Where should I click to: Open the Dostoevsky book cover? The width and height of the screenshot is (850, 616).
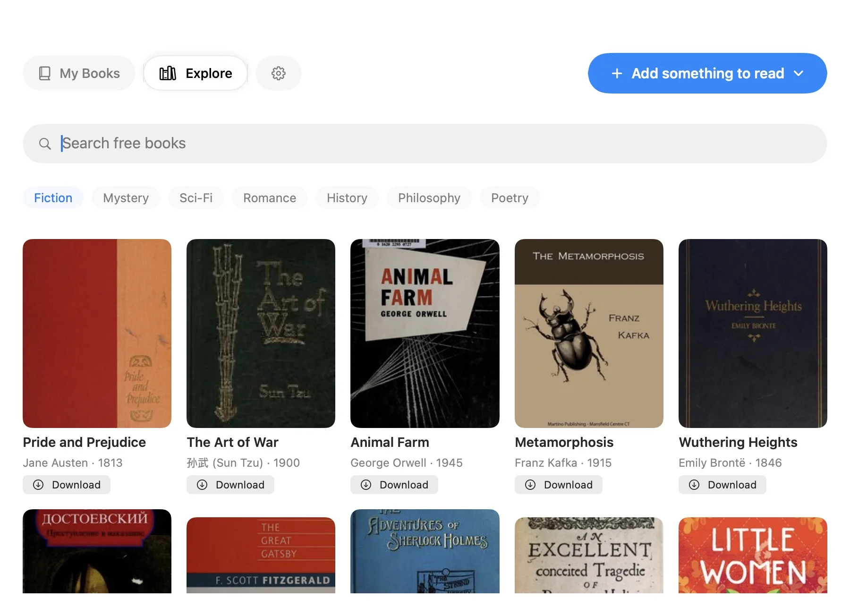tap(97, 551)
